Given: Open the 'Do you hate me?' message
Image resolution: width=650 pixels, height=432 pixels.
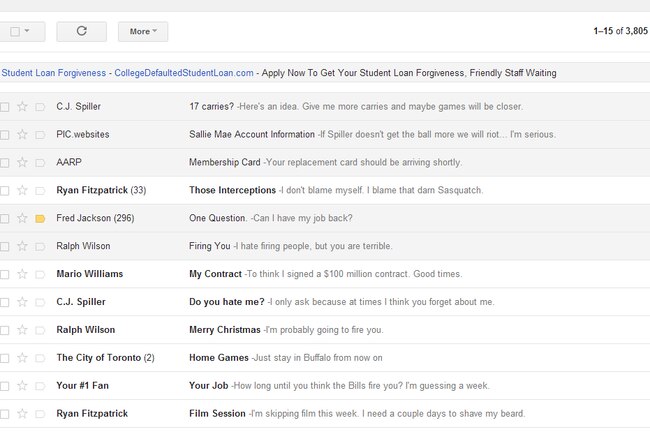Looking at the screenshot, I should click(325, 302).
